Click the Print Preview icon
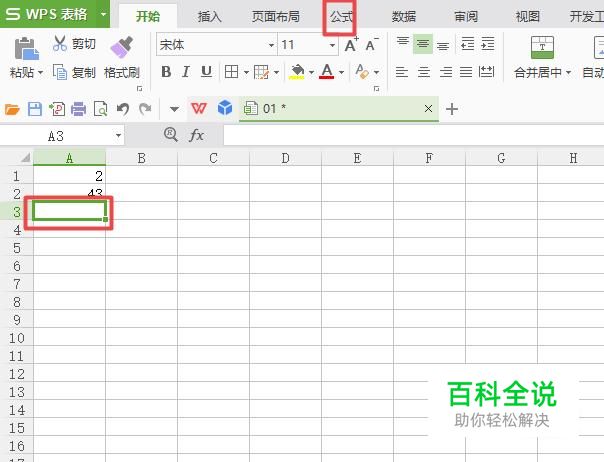604x462 pixels. (101, 109)
